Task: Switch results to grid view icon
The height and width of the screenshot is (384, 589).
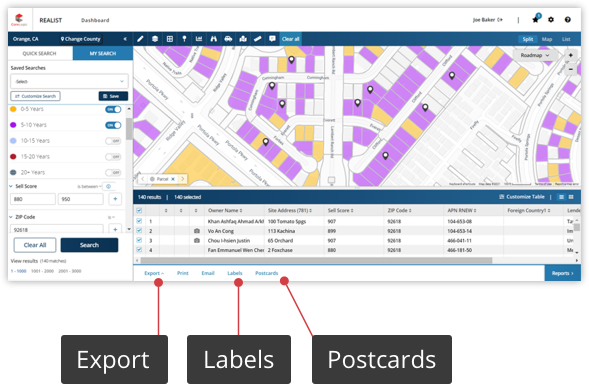Action: (571, 197)
